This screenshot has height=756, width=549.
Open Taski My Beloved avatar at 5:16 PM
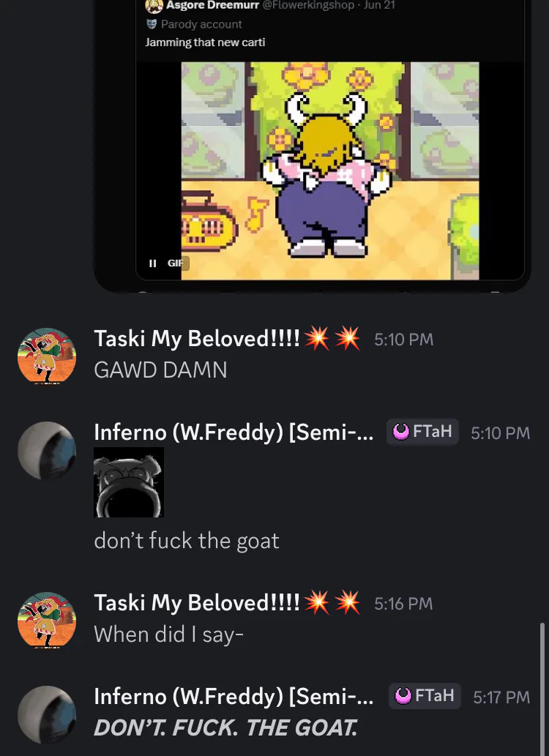click(47, 621)
